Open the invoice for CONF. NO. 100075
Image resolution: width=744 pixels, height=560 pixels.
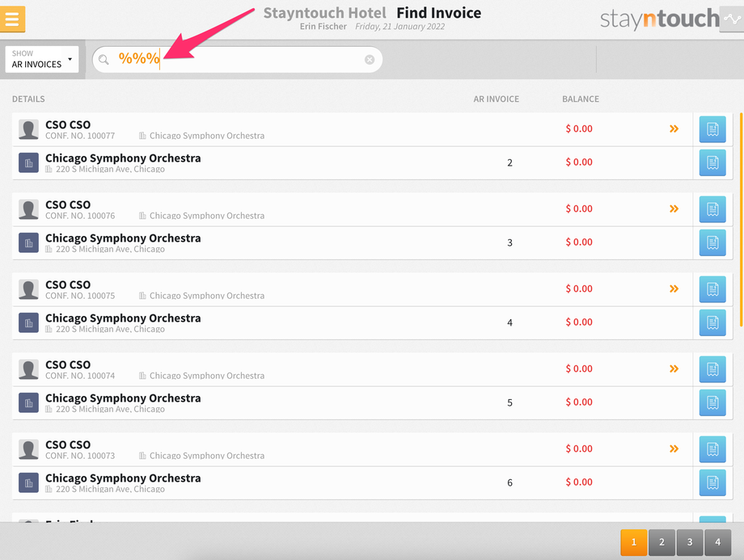click(x=712, y=289)
